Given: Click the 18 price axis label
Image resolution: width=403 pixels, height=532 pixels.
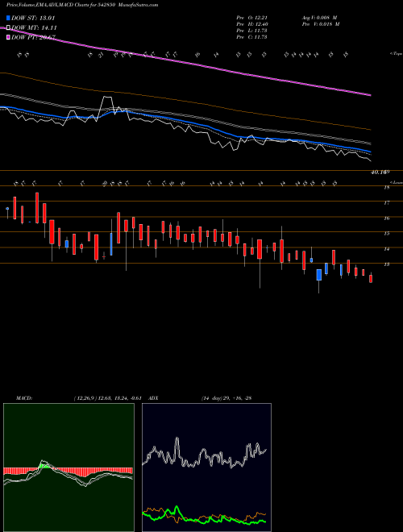Looking at the screenshot, I should (x=386, y=188).
